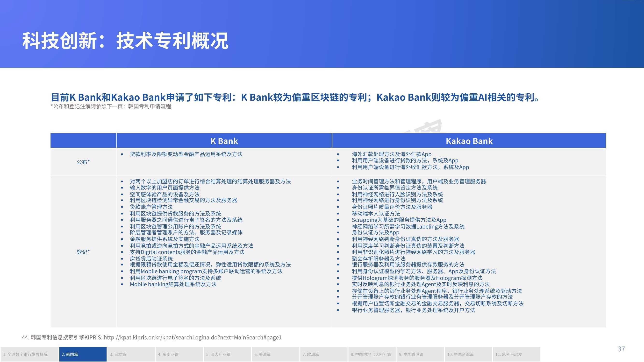Select 身份认证所需临界值设定方法及系统 item
This screenshot has width=644, height=362.
click(x=395, y=188)
